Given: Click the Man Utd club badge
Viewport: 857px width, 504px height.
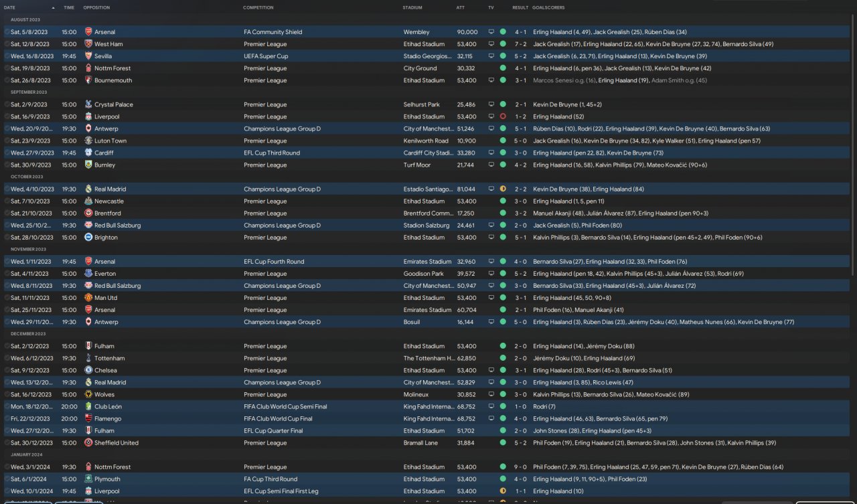Looking at the screenshot, I should pyautogui.click(x=88, y=298).
